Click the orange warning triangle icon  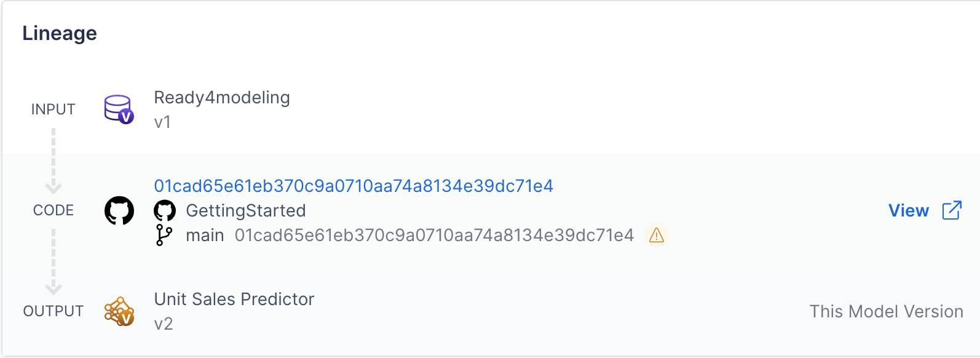click(657, 235)
